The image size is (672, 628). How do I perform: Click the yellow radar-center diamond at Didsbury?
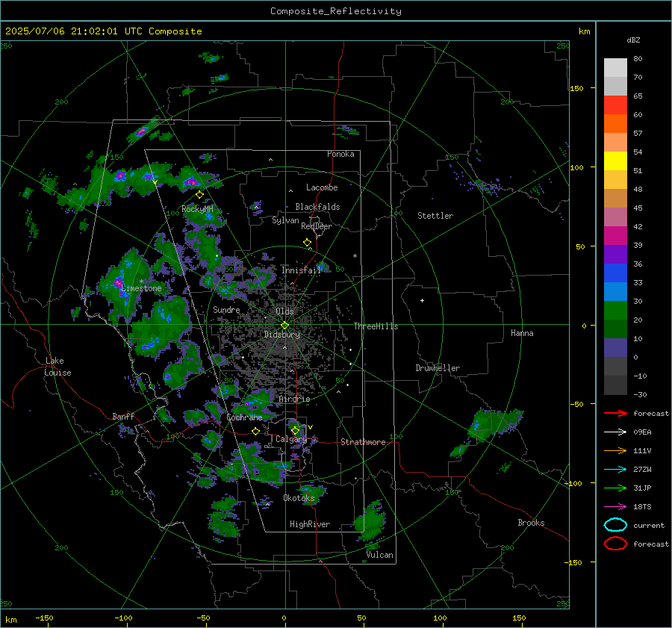click(284, 326)
